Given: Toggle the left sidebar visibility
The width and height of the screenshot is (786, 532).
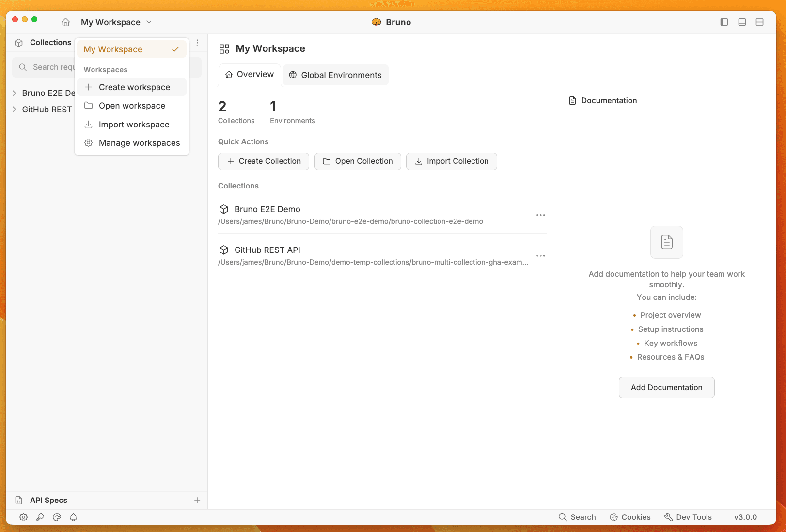Looking at the screenshot, I should click(x=724, y=22).
